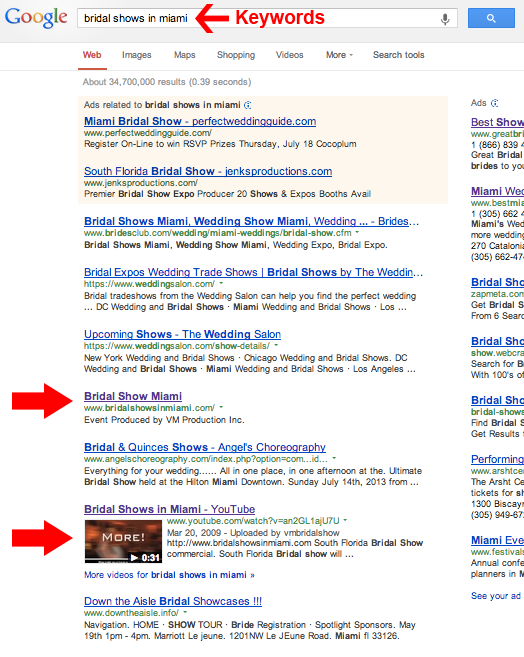Screen dimensions: 524x657
Task: Open the Best Show sidebar ad
Action: point(497,122)
